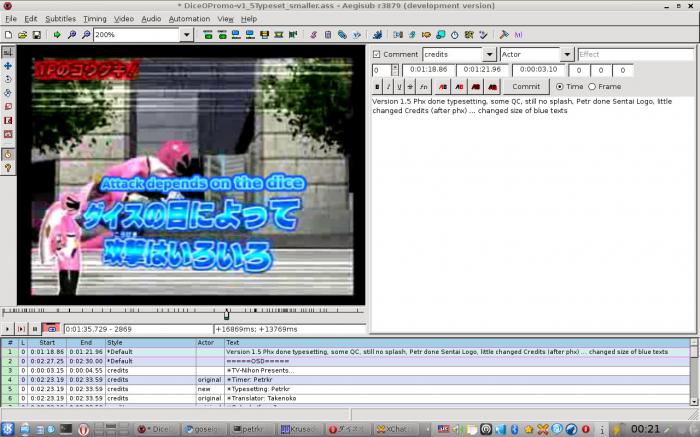Open the Video menu
Viewport: 700px width, 437px height.
point(124,19)
